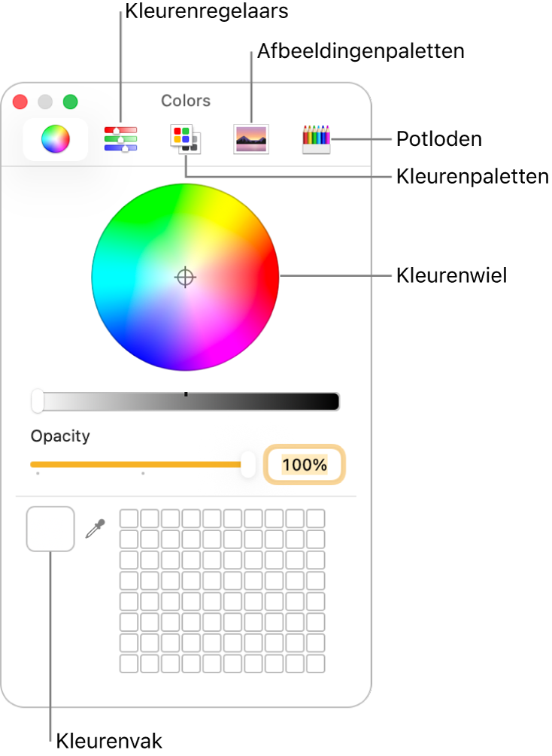
Task: Switch to Color Sliders picker
Action: (120, 139)
